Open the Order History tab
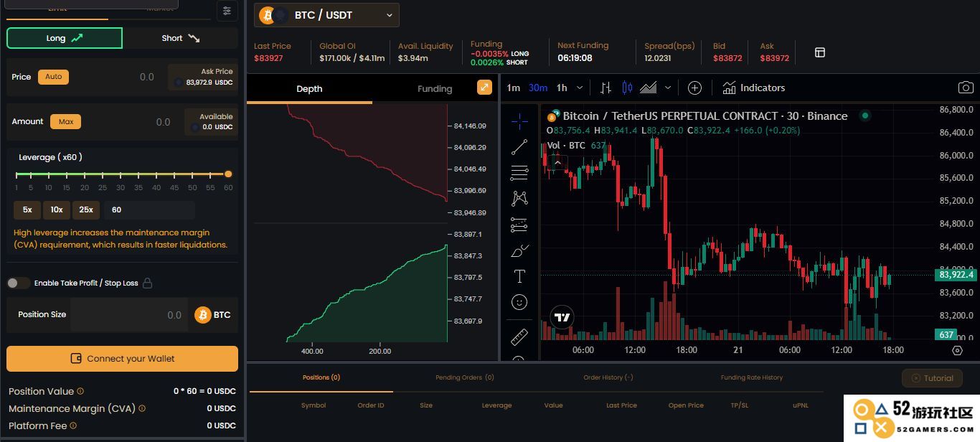The width and height of the screenshot is (980, 442). [608, 377]
